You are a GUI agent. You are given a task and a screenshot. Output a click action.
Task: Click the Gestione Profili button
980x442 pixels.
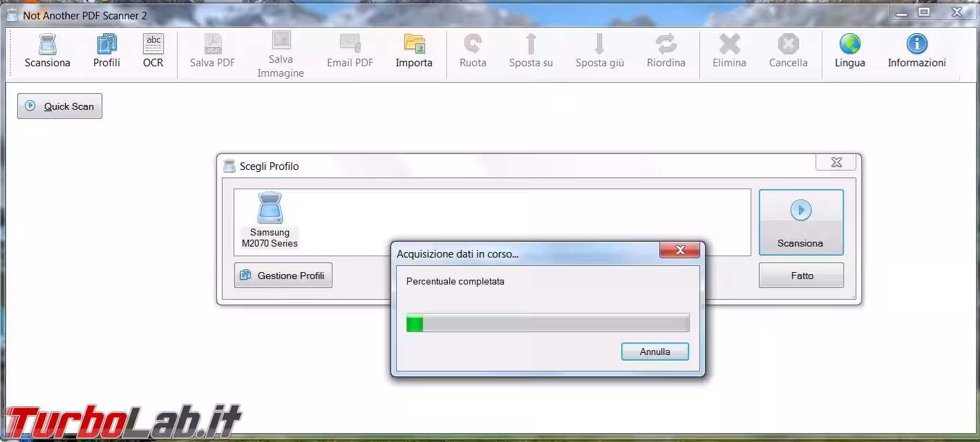click(283, 276)
